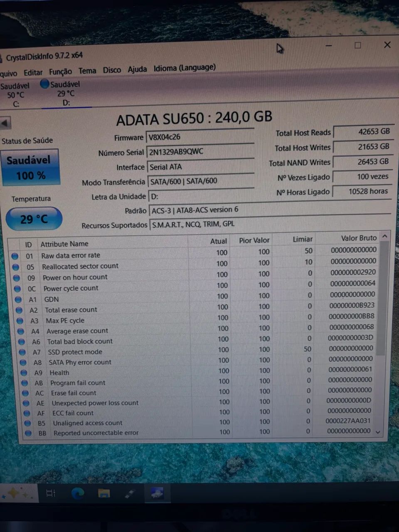Open the Função menu
The height and width of the screenshot is (532, 399).
[60, 71]
